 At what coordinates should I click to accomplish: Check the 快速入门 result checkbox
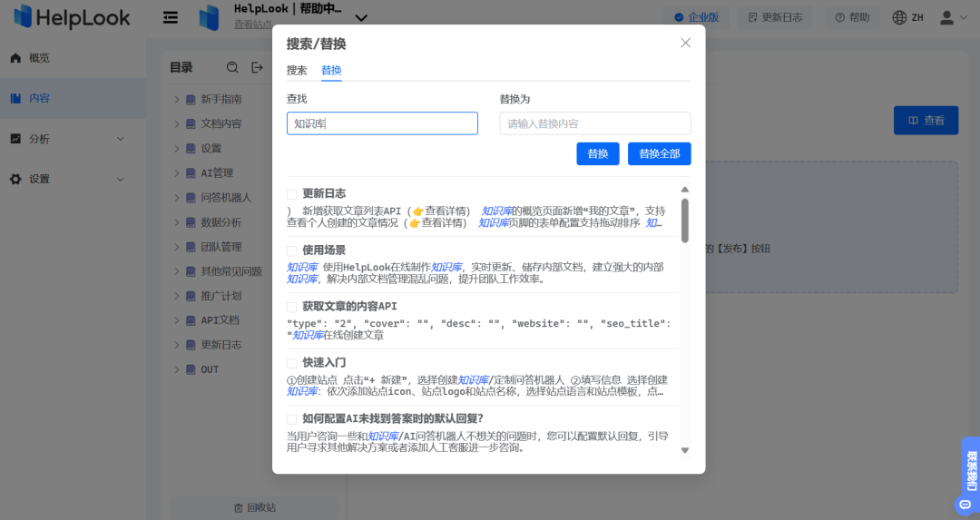point(292,363)
